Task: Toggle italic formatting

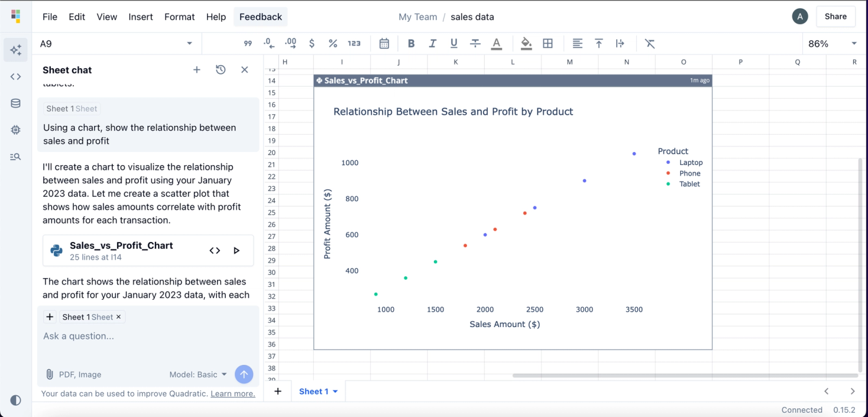Action: point(432,43)
